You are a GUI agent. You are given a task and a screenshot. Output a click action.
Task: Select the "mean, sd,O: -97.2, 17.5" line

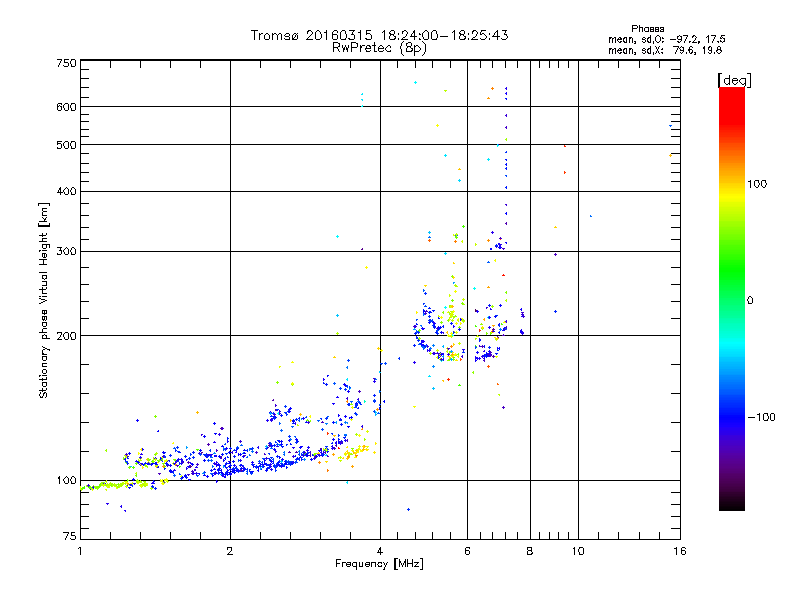(666, 39)
